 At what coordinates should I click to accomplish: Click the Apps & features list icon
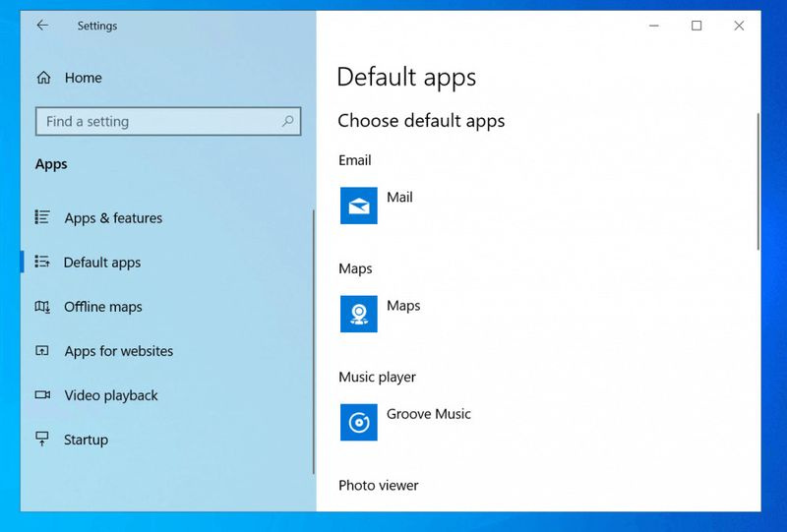coord(42,217)
